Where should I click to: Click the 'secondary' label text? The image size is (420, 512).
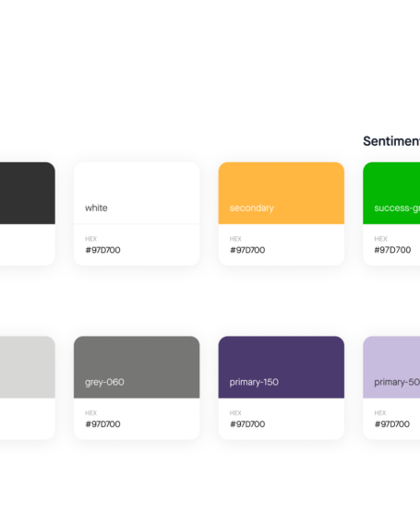[252, 208]
